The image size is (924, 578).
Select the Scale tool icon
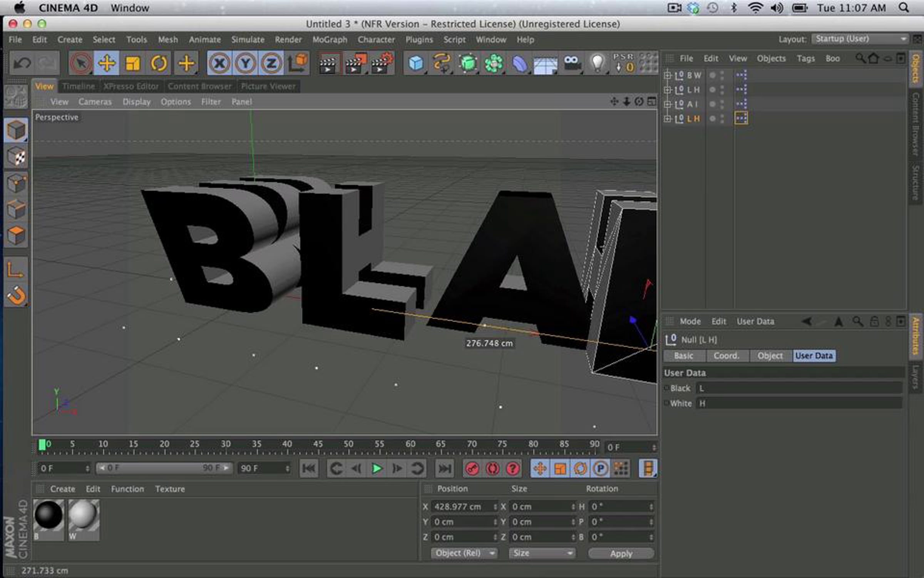132,63
